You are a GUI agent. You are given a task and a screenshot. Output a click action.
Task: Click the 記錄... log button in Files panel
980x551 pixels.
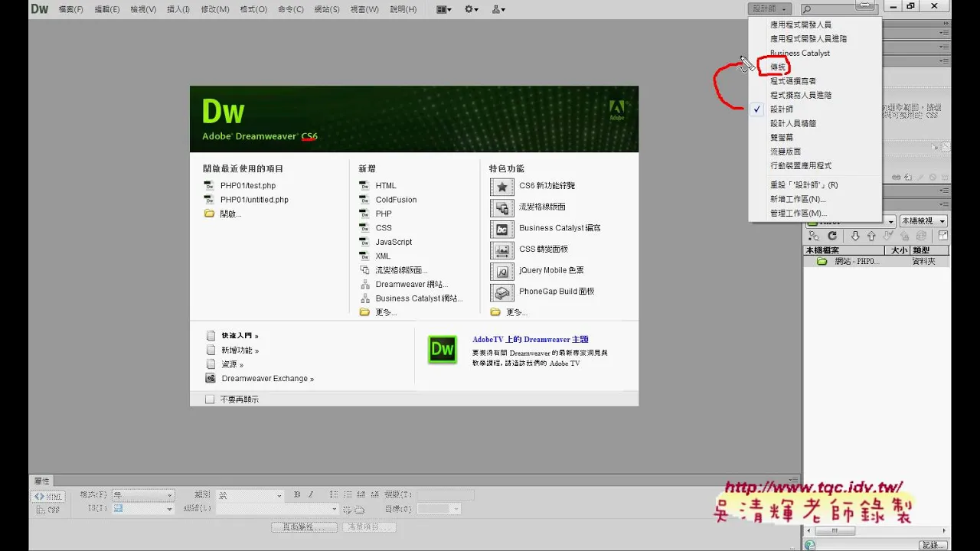[x=933, y=545]
